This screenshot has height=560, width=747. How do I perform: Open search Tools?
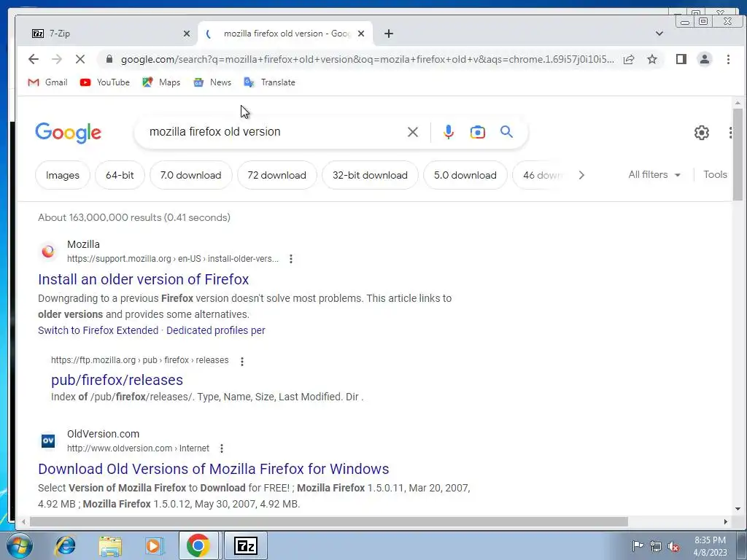[715, 175]
